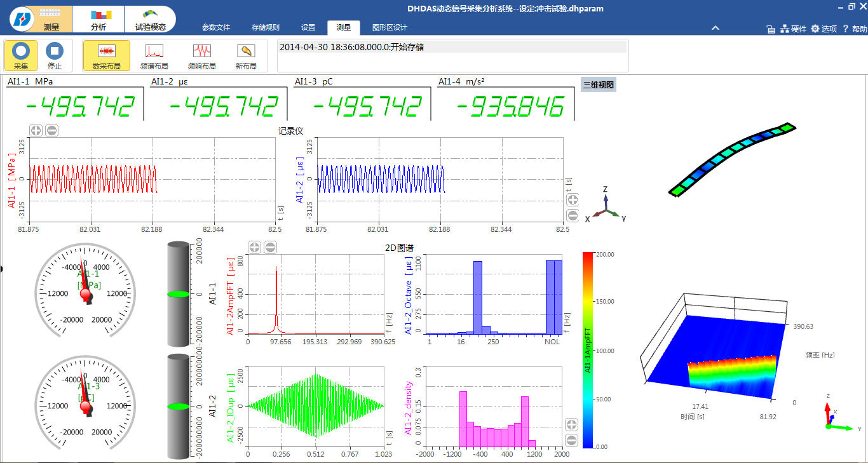Open the 分析 analysis module
This screenshot has height=463, width=868.
click(x=98, y=20)
